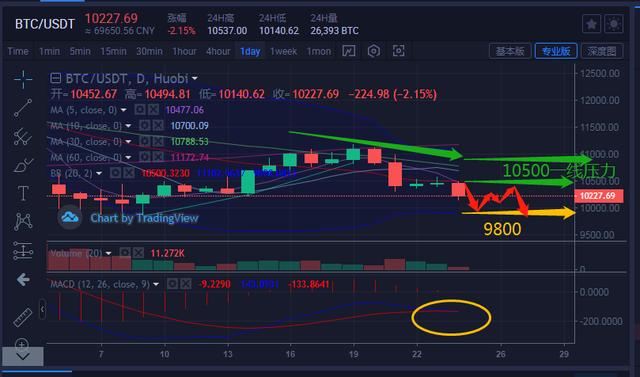This screenshot has height=377, width=640.
Task: Enter fullscreen mode with the frame icon
Action: point(398,51)
